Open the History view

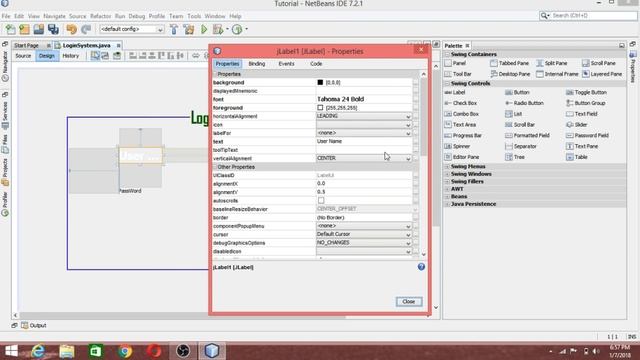pos(71,56)
